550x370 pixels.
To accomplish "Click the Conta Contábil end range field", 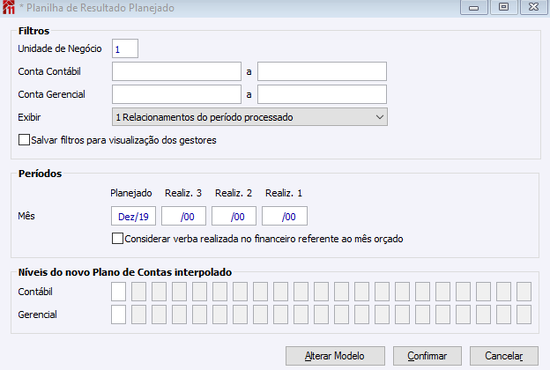I will tap(322, 72).
